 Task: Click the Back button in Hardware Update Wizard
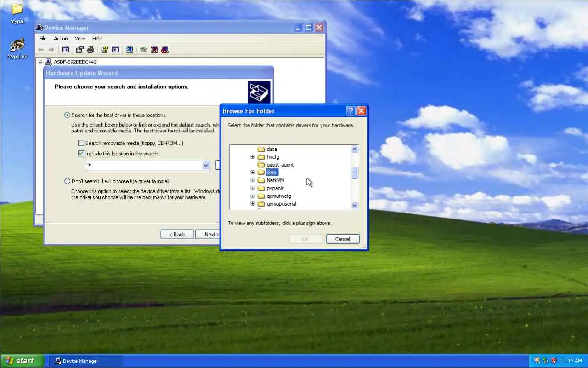point(177,235)
